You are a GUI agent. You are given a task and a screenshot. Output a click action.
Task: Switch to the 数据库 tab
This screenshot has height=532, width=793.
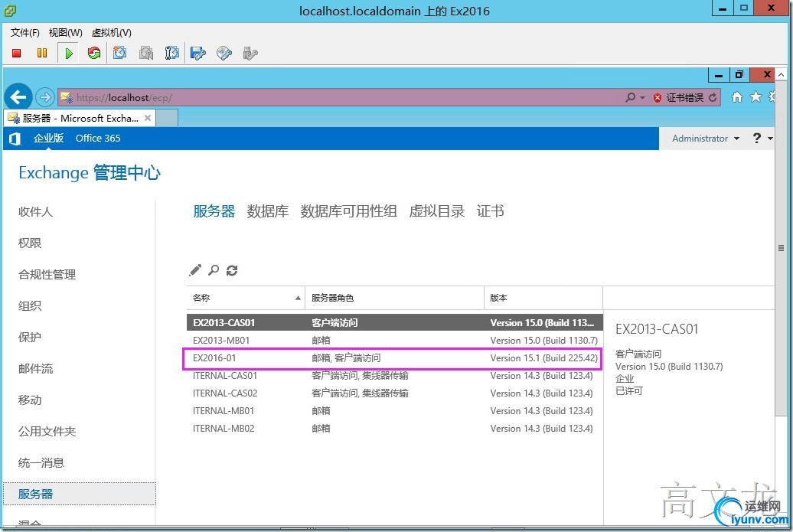(x=268, y=211)
